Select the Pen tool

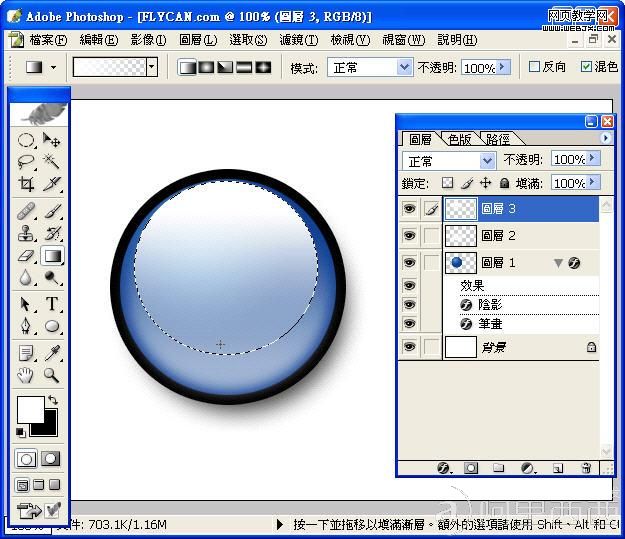point(26,326)
